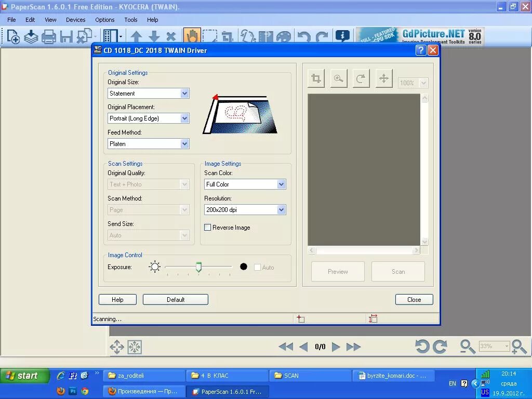Open the Resolution dropdown showing 200x200 dpi
532x399 pixels.
pos(281,209)
